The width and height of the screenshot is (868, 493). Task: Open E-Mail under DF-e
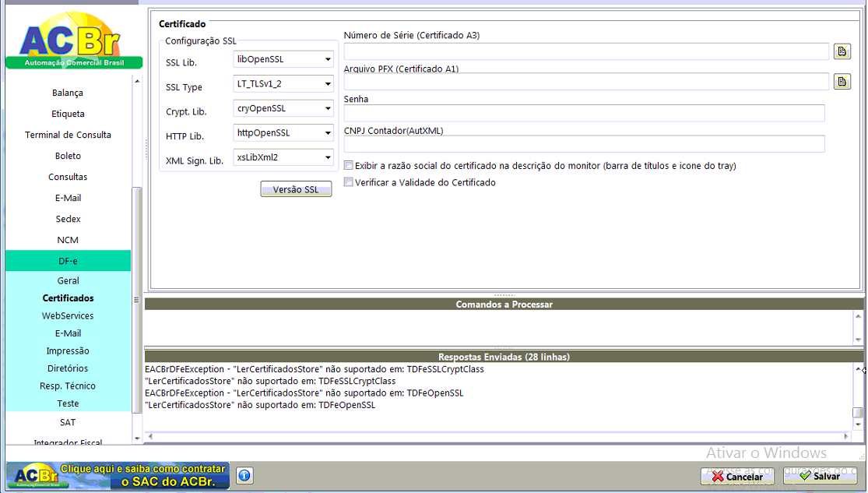tap(68, 333)
